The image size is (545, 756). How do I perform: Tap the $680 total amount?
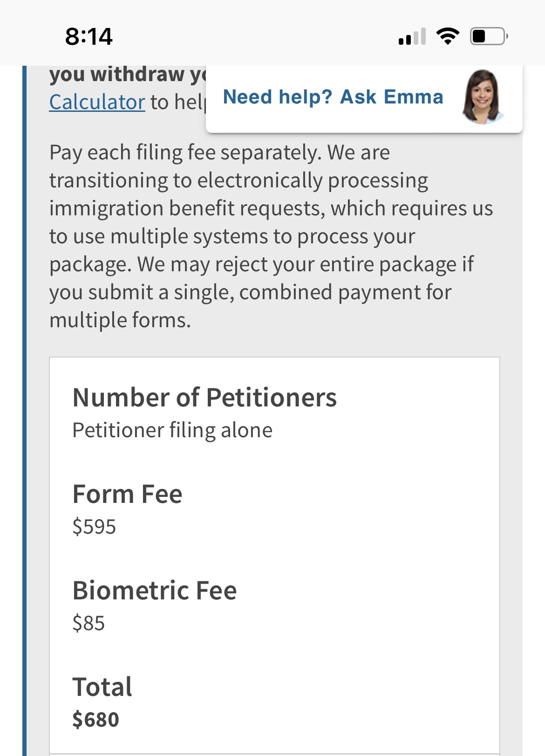coord(96,720)
